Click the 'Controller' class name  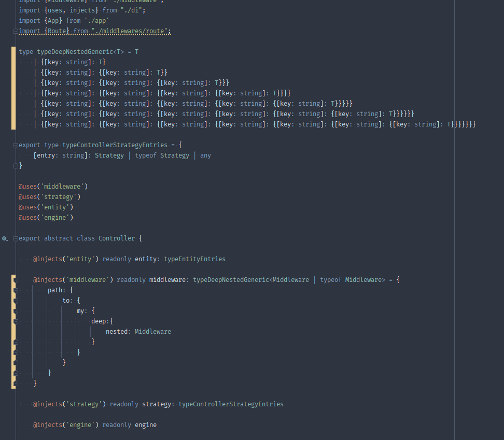point(116,238)
